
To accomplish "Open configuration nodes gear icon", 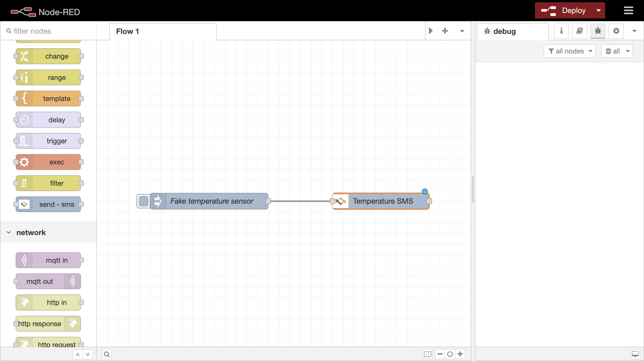I will click(616, 31).
